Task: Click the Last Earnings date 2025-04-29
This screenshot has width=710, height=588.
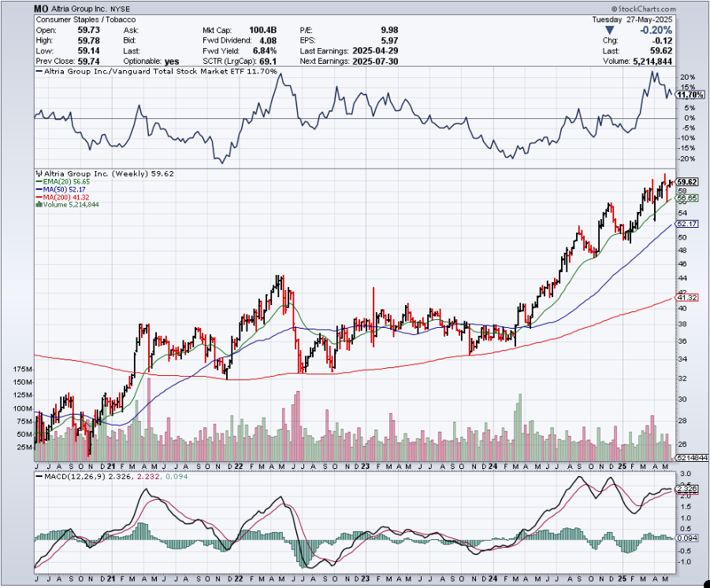Action: (375, 51)
